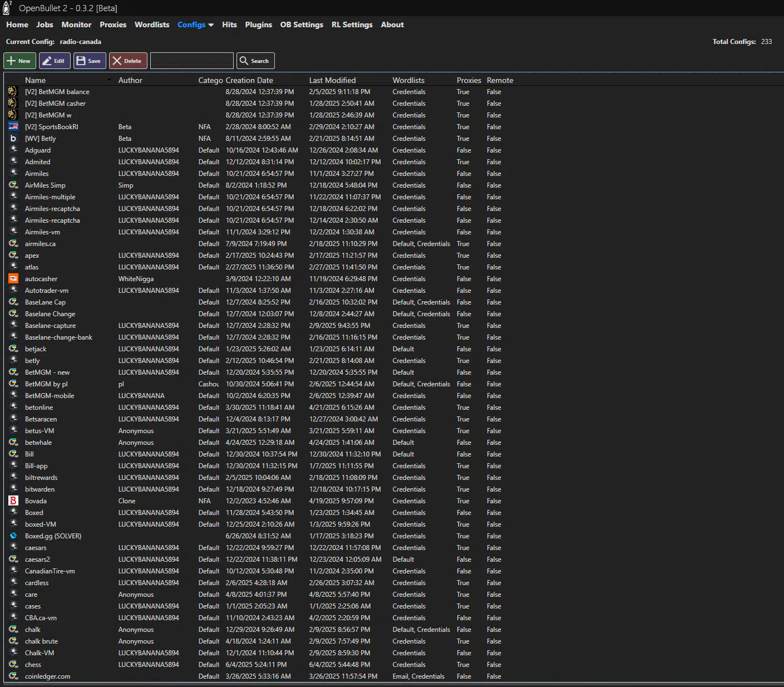
Task: Click the red Bovada config icon
Action: click(13, 500)
